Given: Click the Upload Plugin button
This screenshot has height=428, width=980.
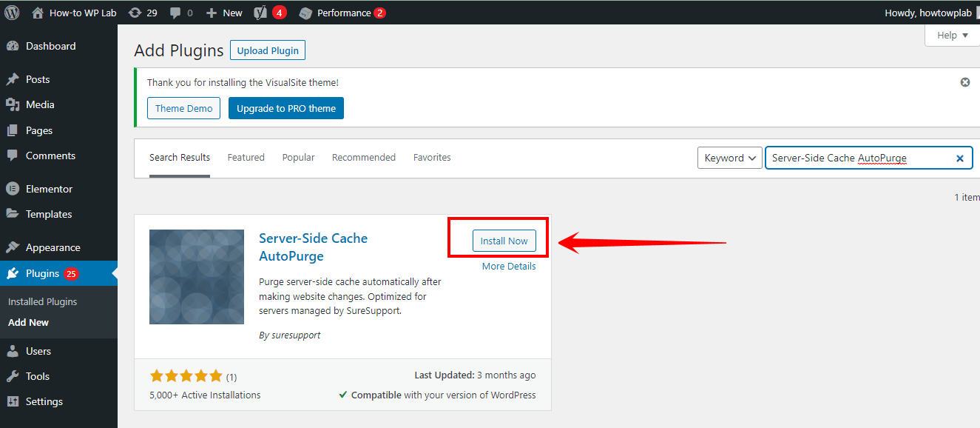Looking at the screenshot, I should (x=268, y=50).
